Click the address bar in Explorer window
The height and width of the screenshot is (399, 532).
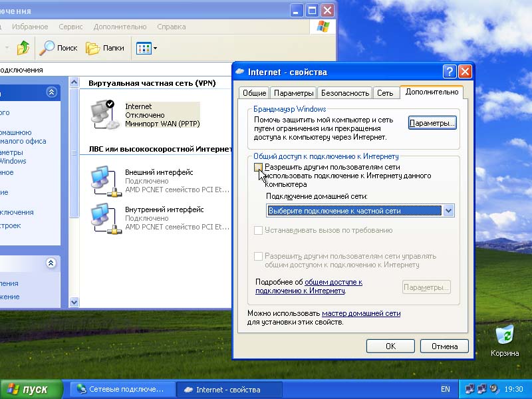pos(115,70)
